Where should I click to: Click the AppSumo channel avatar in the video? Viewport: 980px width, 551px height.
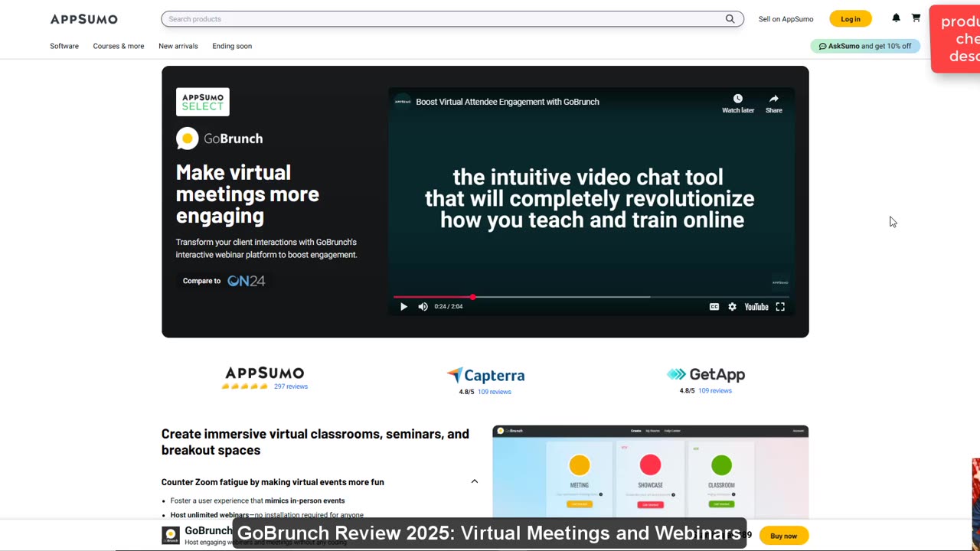pos(403,102)
